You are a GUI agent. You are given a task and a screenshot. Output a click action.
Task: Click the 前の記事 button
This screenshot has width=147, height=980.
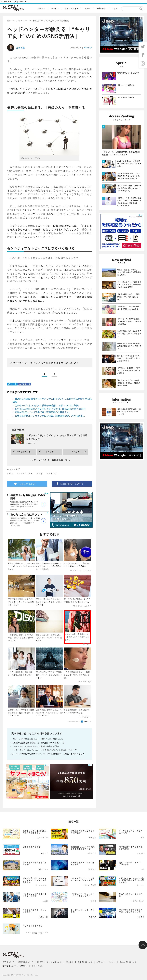click(49, 452)
